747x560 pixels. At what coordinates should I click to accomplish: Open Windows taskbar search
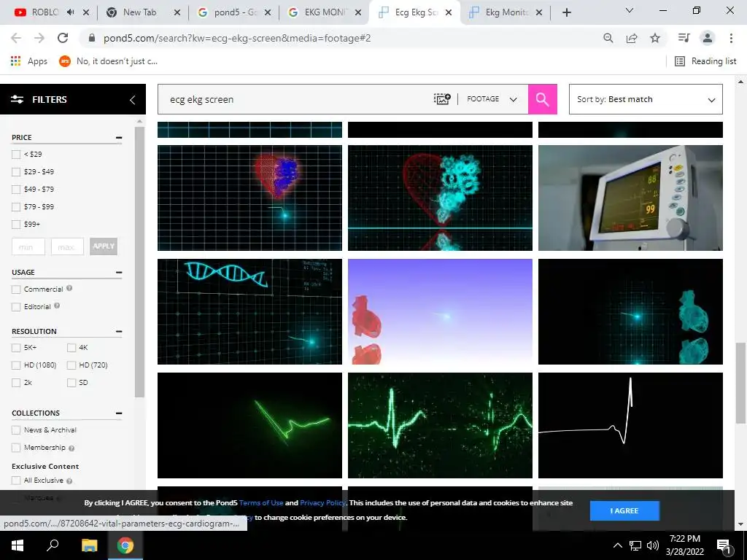pos(53,545)
